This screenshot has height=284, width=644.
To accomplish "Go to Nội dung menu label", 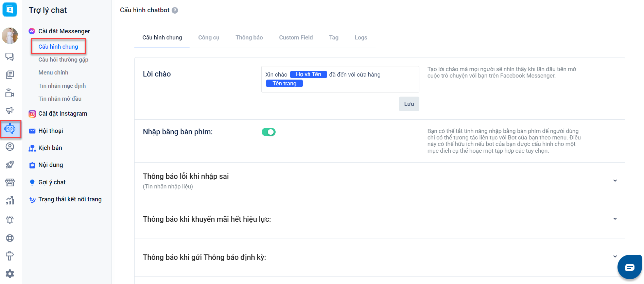I will click(x=51, y=165).
